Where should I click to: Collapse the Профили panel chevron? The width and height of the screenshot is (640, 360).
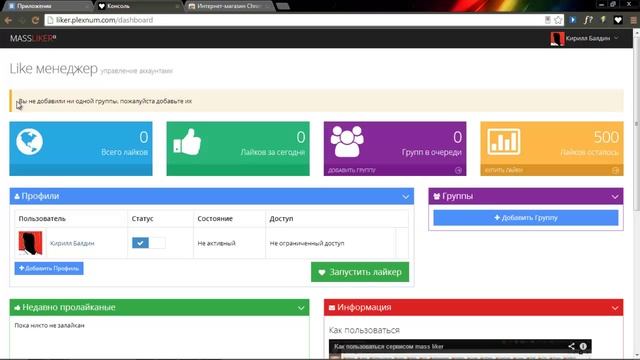tap(405, 197)
